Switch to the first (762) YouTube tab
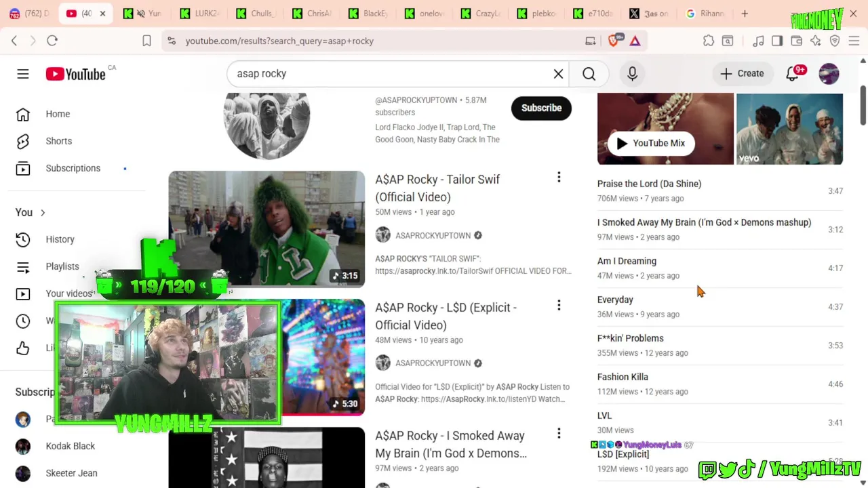Screen dimensions: 868x488 coord(28,14)
